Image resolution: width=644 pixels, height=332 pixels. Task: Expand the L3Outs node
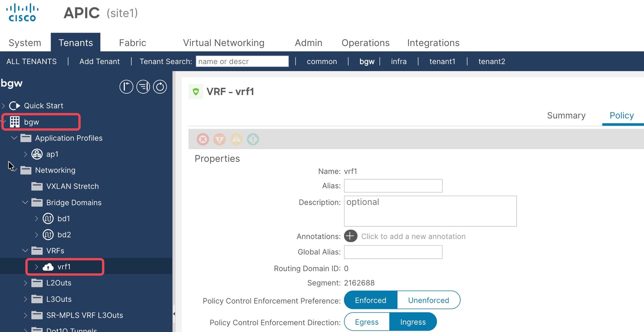(x=25, y=299)
